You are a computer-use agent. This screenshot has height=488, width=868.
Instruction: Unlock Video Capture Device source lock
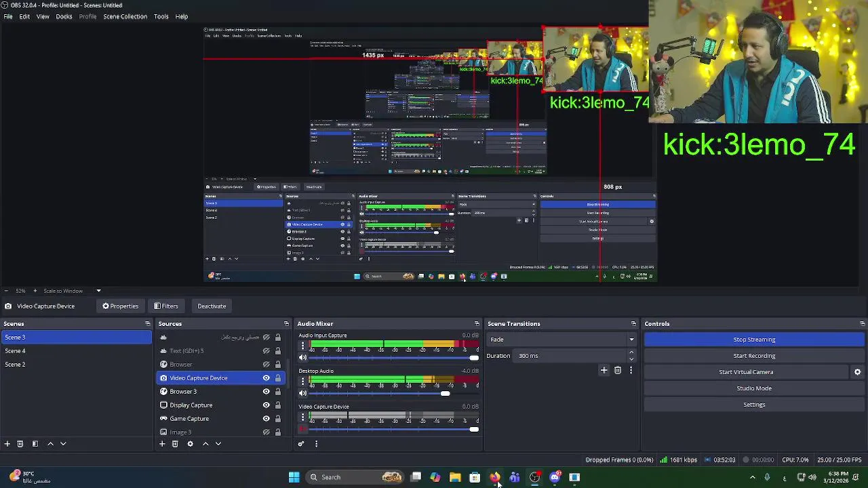click(277, 378)
